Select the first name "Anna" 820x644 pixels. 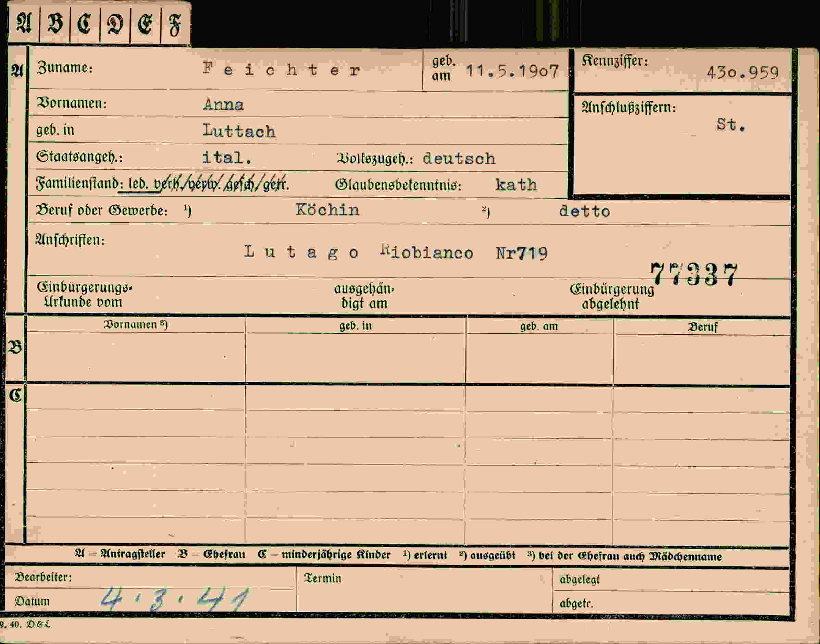pos(223,104)
